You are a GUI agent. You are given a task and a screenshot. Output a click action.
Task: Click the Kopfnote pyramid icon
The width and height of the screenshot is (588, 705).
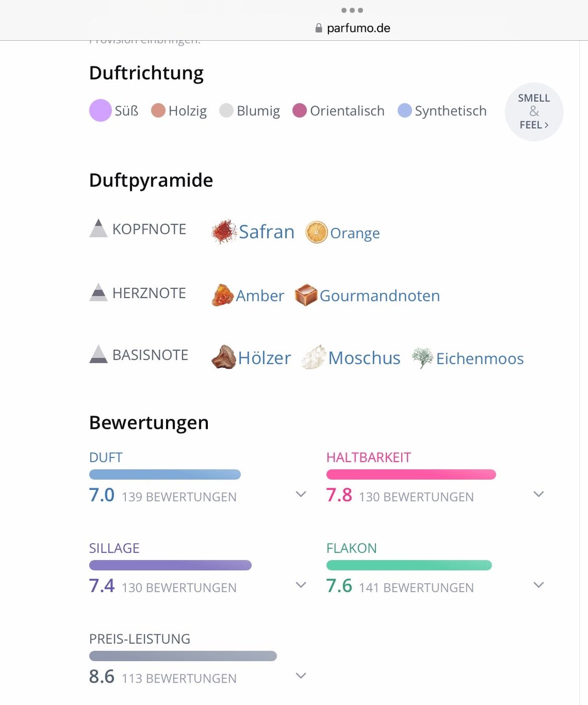98,228
